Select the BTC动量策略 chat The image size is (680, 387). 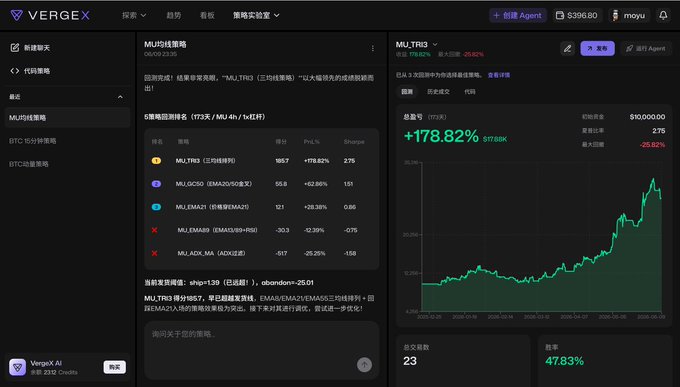point(67,164)
